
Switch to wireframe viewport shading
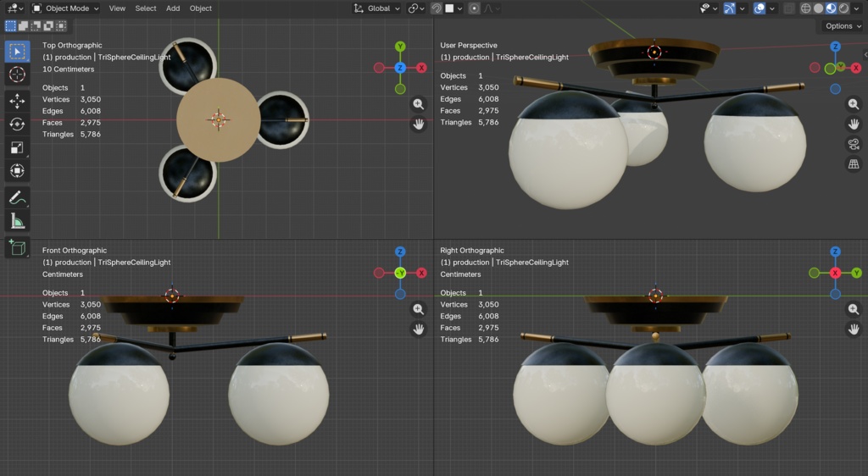(806, 8)
